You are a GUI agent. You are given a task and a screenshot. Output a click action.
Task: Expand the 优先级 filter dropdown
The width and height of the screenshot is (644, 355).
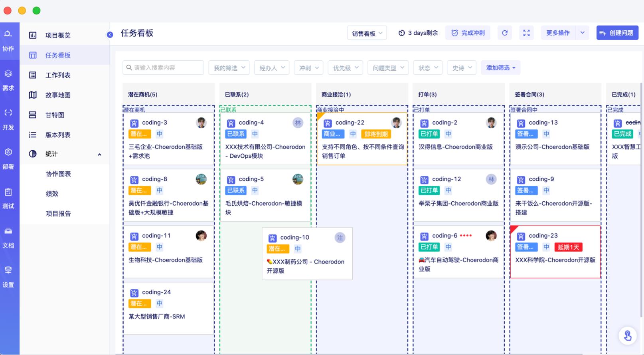tap(346, 68)
